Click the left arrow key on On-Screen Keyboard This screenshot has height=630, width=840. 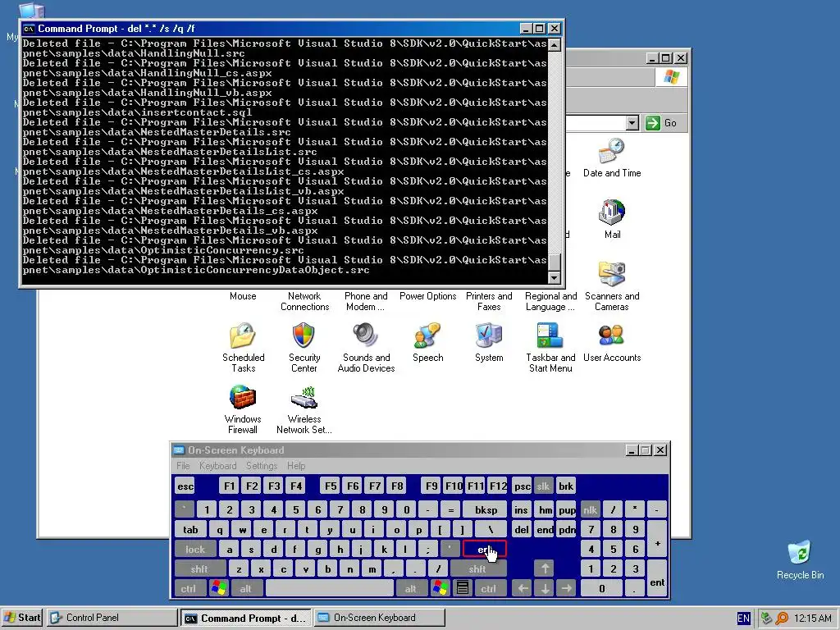(523, 588)
